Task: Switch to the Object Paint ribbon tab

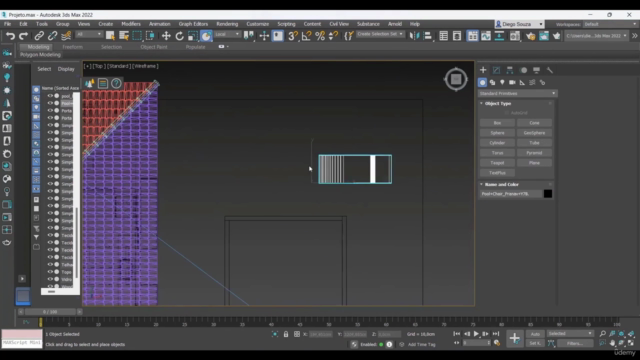Action: [154, 47]
